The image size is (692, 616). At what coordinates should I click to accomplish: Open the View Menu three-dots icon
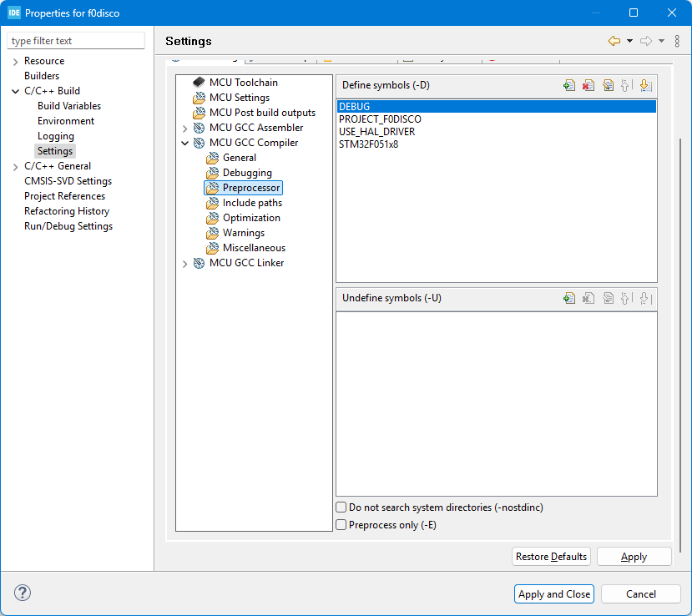point(677,41)
